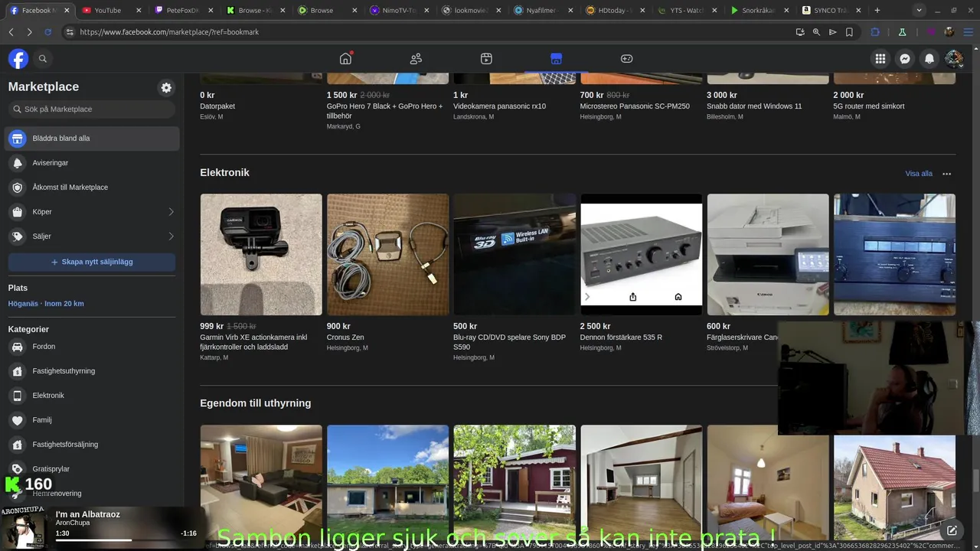Open Cronus Zen listing image
This screenshot has height=551, width=980.
coord(387,254)
